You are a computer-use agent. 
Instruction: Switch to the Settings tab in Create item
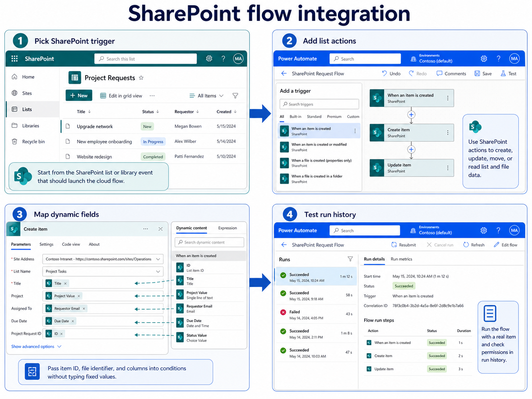[46, 244]
